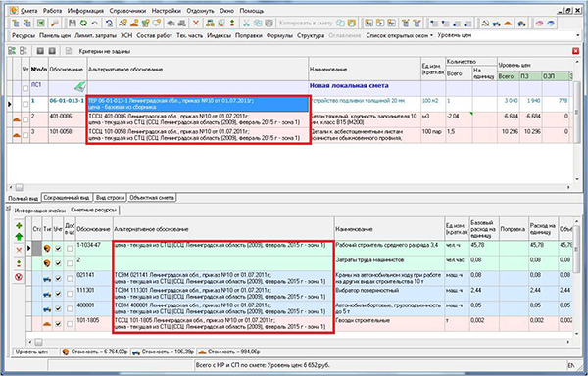
Task: Click the first tree-document icon in toolbar
Action: [16, 23]
